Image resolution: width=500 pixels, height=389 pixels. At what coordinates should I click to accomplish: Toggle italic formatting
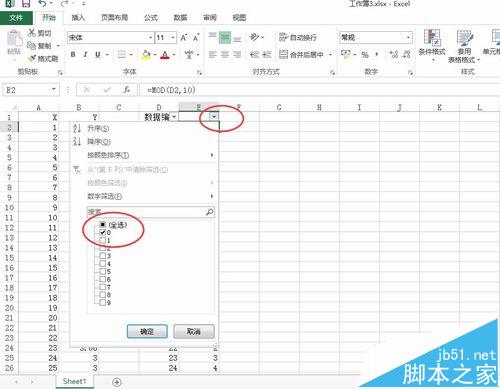[85, 54]
